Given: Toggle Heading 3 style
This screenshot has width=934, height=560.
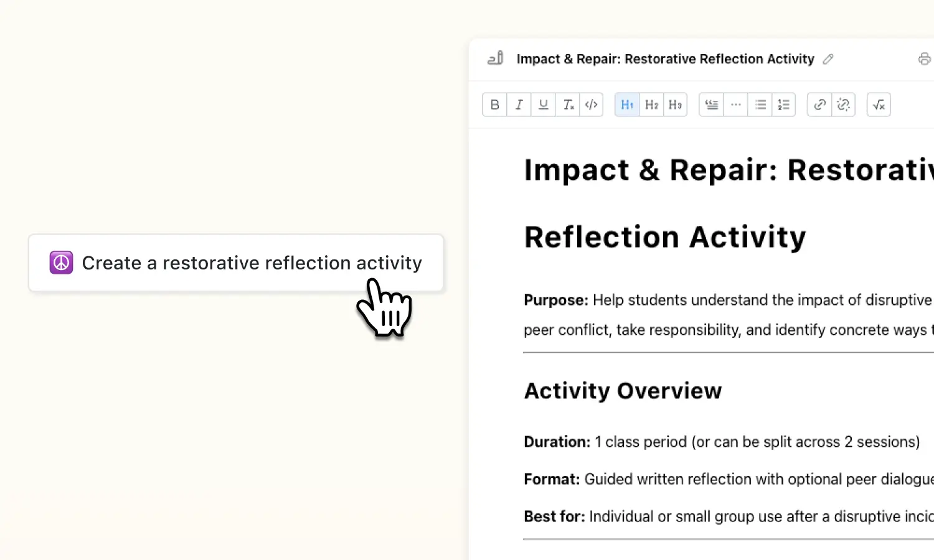Looking at the screenshot, I should tap(675, 105).
